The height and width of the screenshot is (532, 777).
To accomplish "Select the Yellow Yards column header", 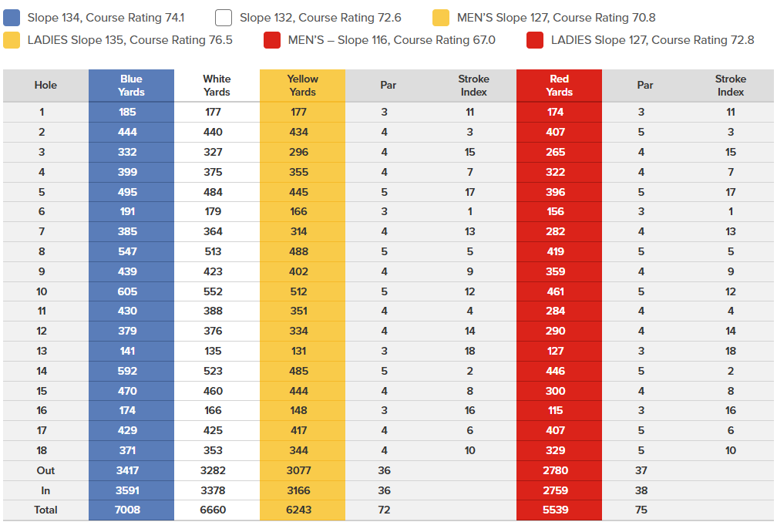I will point(302,86).
